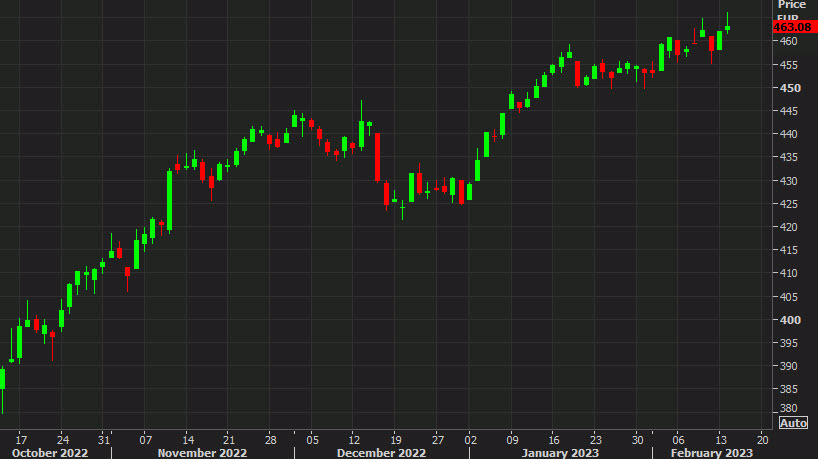Screen dimensions: 818x459
Task: Click date tick 30 on time axis
Action: pos(637,440)
